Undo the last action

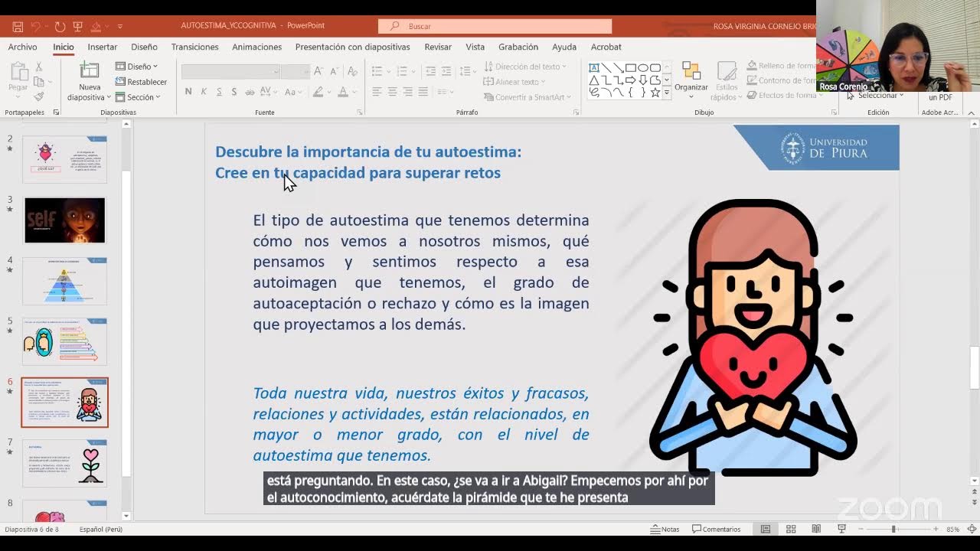35,26
